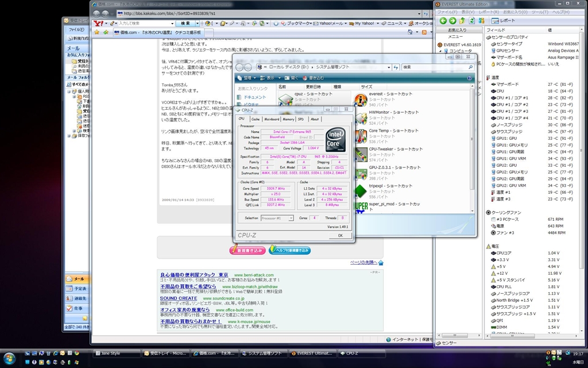Collapse the コンピュータ node in EVEREST tree
The width and height of the screenshot is (588, 368).
coord(440,51)
